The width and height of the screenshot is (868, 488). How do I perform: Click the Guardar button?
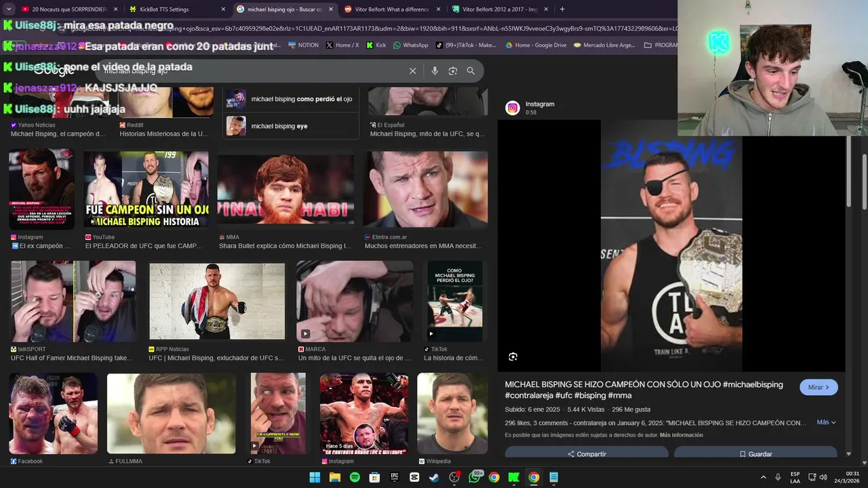(755, 453)
